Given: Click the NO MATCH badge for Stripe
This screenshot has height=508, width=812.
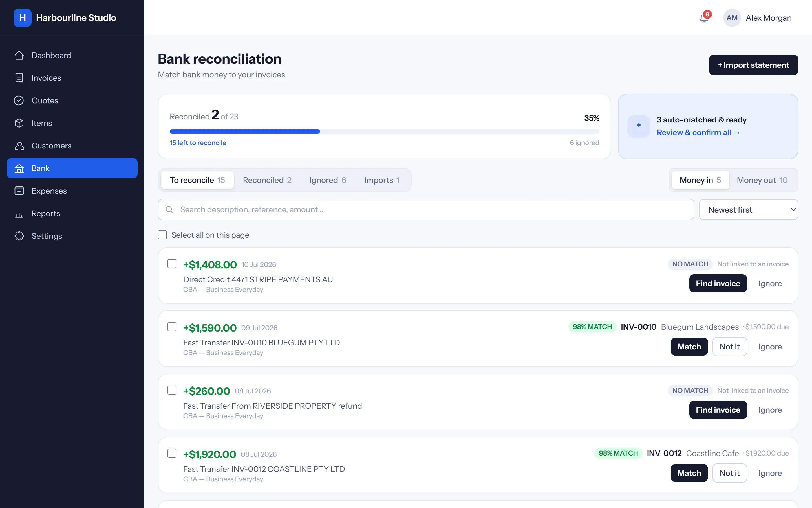Looking at the screenshot, I should tap(690, 264).
